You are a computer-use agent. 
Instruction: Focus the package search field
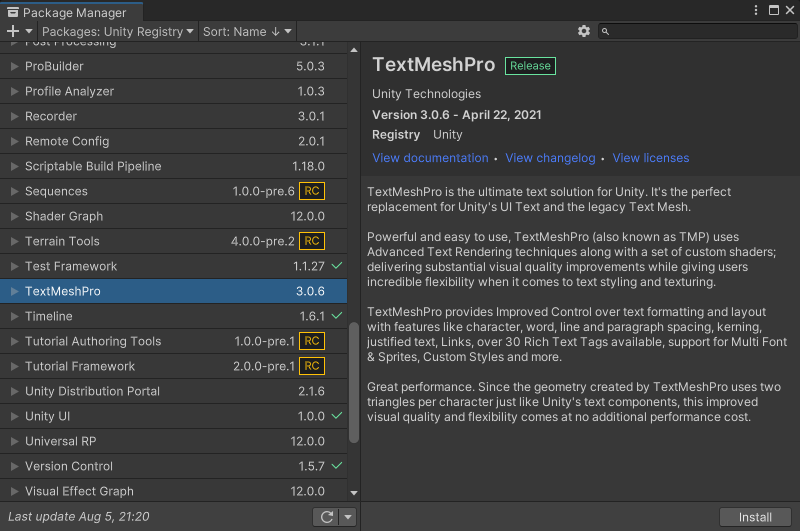[697, 32]
